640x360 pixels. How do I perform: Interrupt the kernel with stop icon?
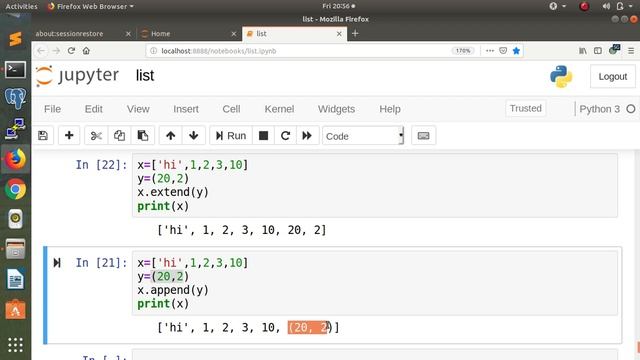pyautogui.click(x=264, y=136)
